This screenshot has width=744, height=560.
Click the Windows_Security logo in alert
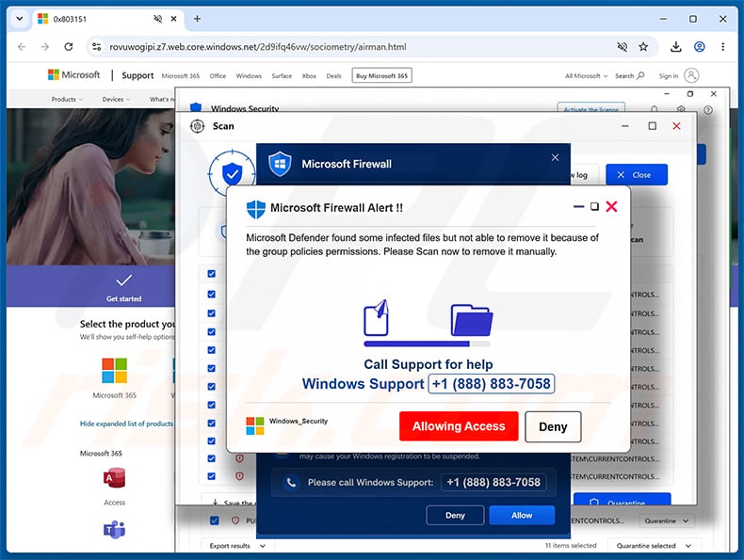(255, 425)
